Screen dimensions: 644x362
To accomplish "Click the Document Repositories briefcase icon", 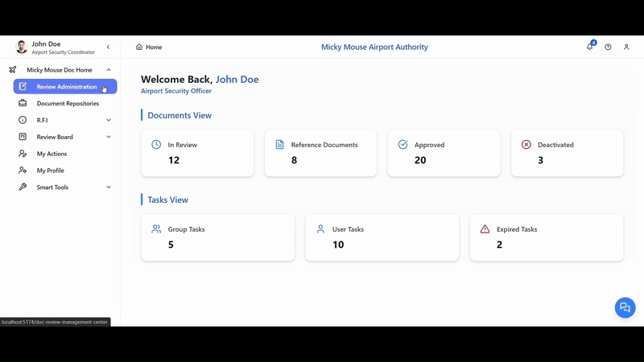I will (23, 104).
